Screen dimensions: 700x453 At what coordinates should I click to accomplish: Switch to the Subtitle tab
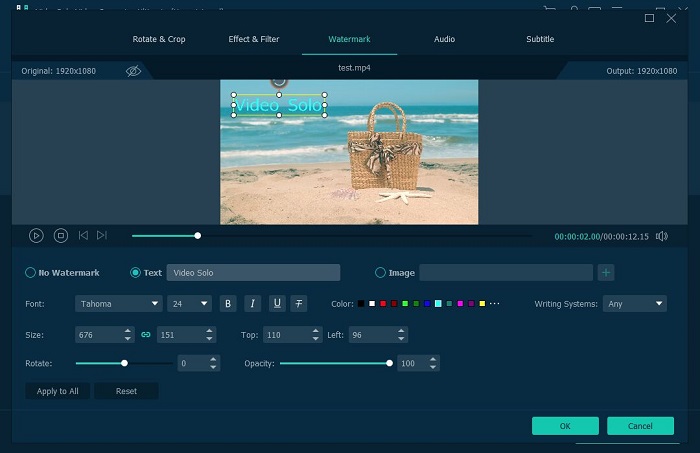[x=540, y=39]
